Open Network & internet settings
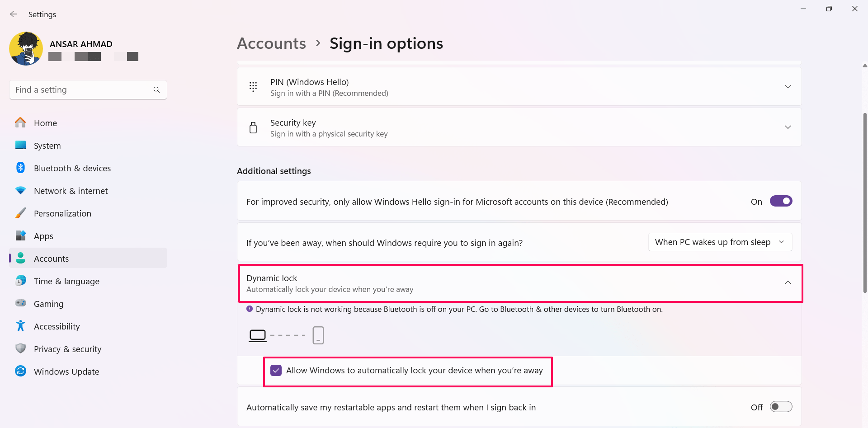 click(x=20, y=190)
